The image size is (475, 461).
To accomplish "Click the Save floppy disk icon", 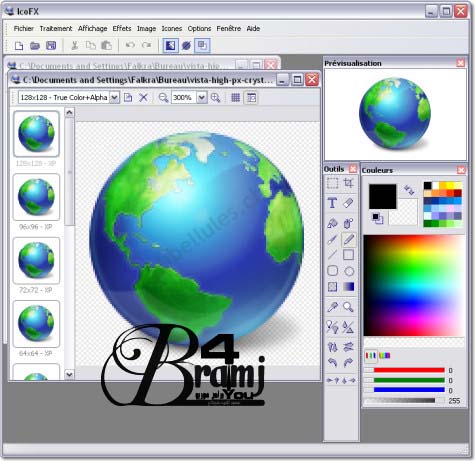I will pyautogui.click(x=51, y=45).
